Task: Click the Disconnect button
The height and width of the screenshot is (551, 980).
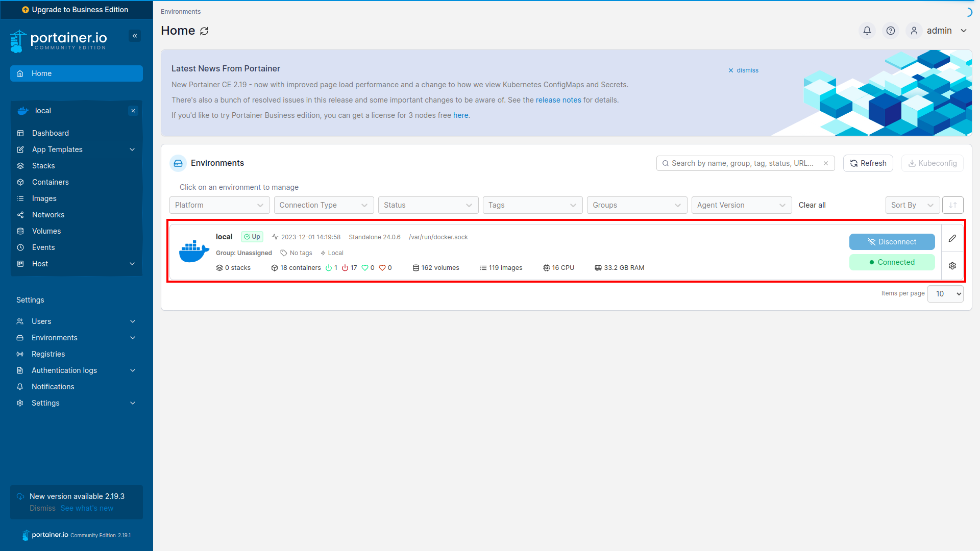Action: (892, 242)
